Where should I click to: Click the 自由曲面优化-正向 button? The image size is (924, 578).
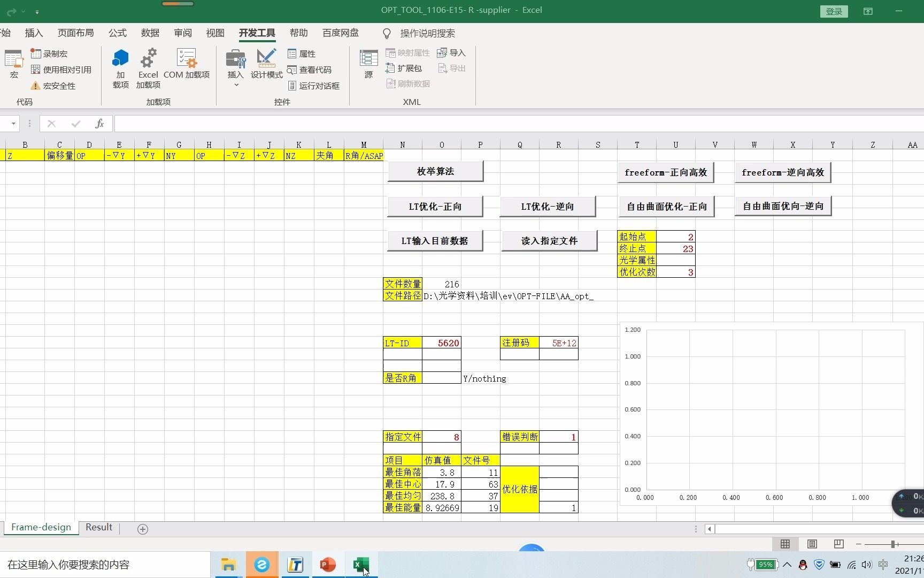(x=666, y=207)
